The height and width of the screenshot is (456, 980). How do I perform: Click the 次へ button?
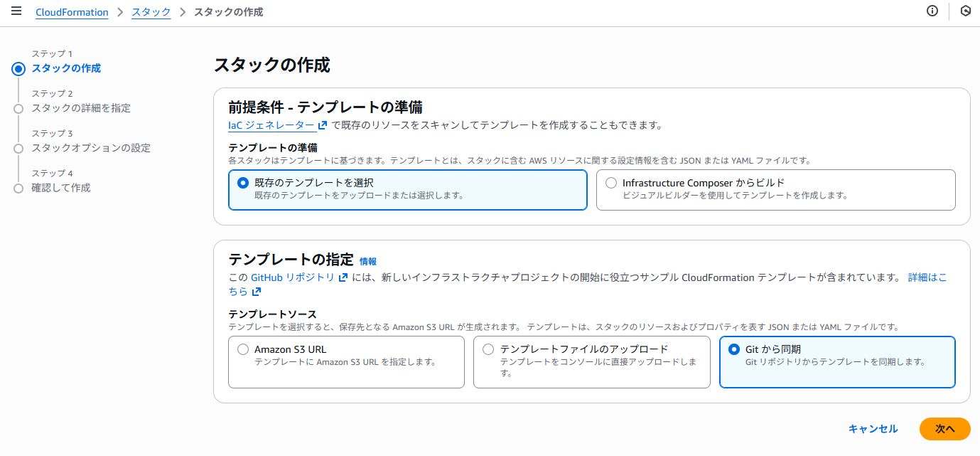coord(944,429)
